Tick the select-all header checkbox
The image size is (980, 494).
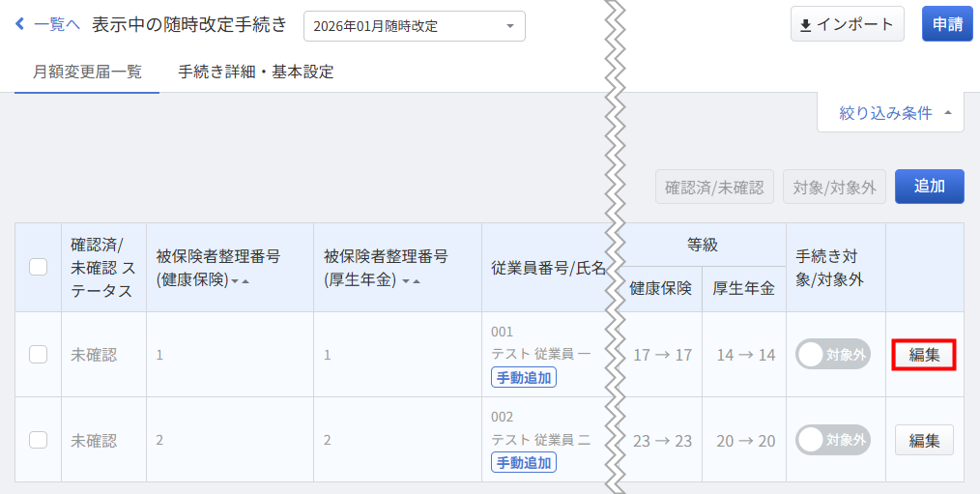pyautogui.click(x=39, y=268)
